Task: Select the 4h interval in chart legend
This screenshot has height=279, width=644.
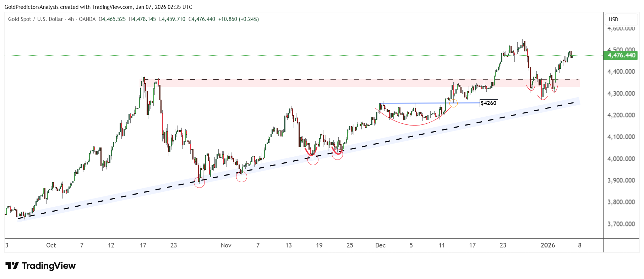Action: pos(71,19)
